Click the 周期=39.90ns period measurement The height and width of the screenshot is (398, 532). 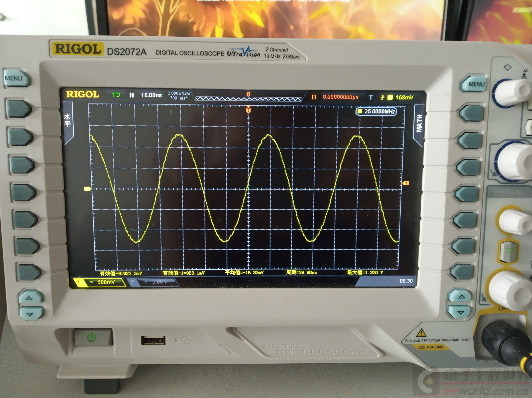pos(301,272)
